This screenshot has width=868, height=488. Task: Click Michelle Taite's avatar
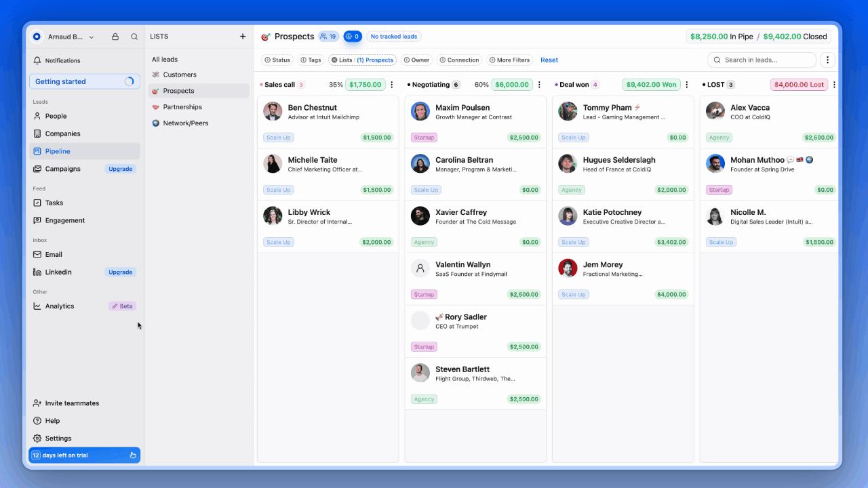coord(273,163)
